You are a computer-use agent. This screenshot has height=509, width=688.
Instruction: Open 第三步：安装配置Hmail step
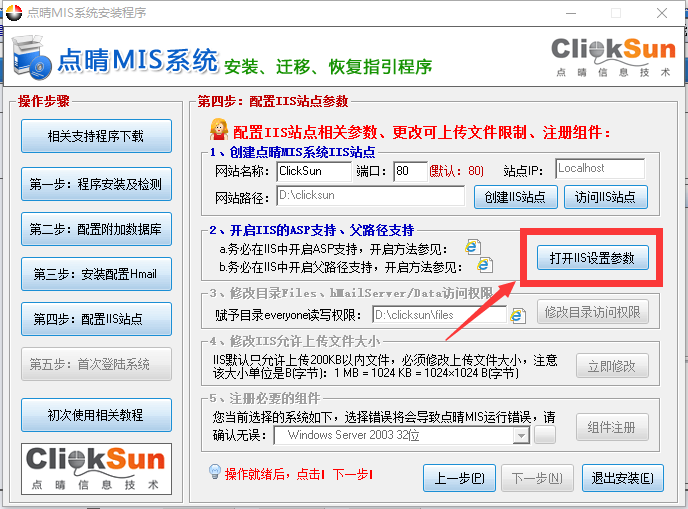(96, 274)
